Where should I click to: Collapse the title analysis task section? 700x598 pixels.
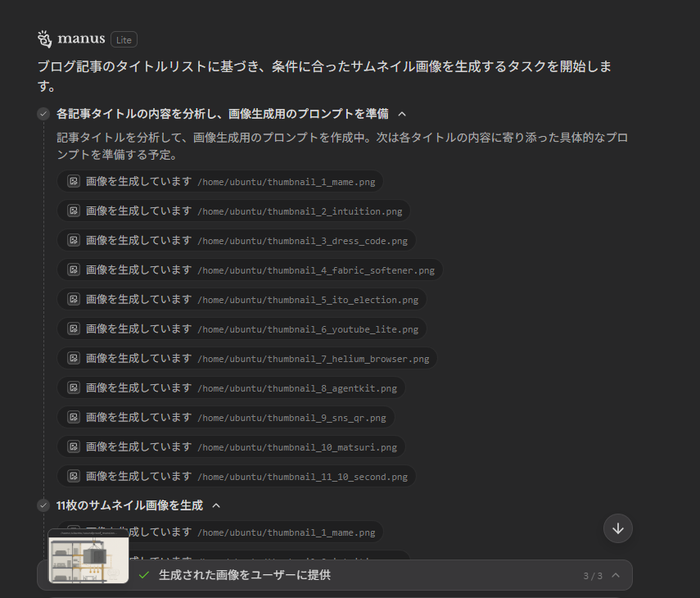(401, 114)
